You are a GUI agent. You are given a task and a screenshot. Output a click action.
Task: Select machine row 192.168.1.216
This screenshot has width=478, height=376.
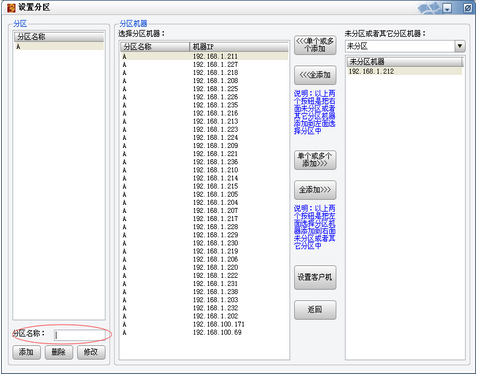[x=204, y=113]
